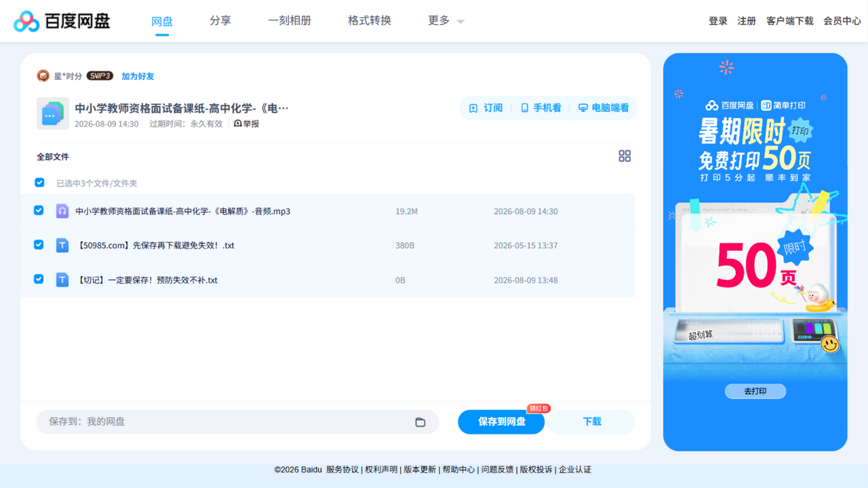This screenshot has height=488, width=868.
Task: Open 帮助中心 footer link
Action: pos(458,470)
